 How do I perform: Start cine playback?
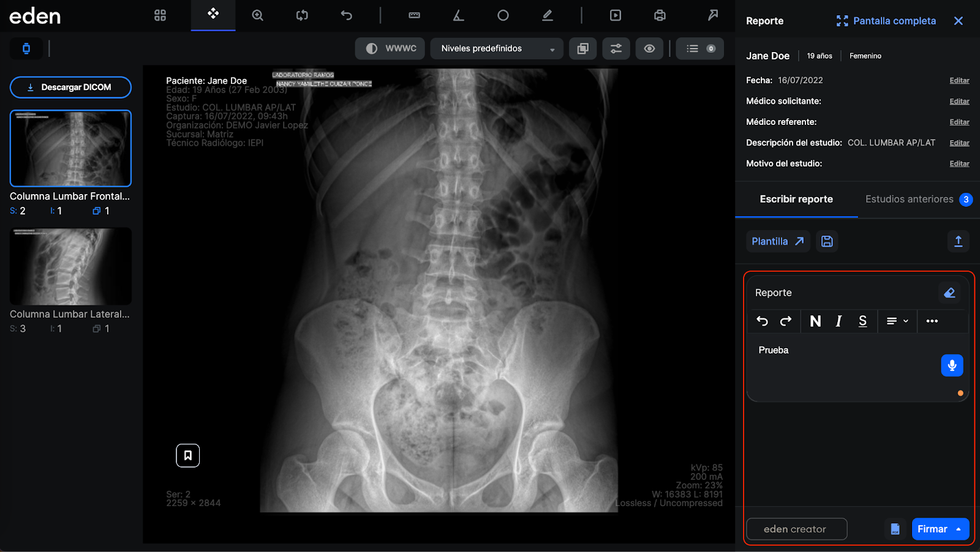pyautogui.click(x=616, y=15)
